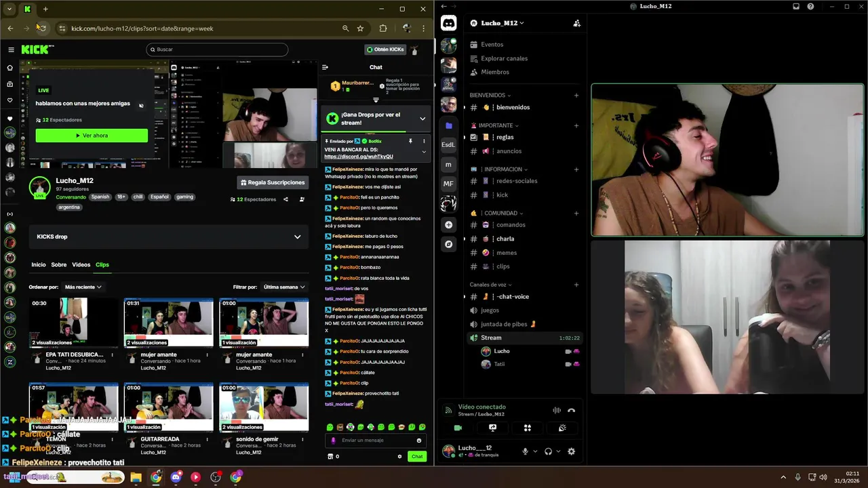Image resolution: width=868 pixels, height=488 pixels.
Task: Disconnect from Discord voice call
Action: [x=571, y=410]
